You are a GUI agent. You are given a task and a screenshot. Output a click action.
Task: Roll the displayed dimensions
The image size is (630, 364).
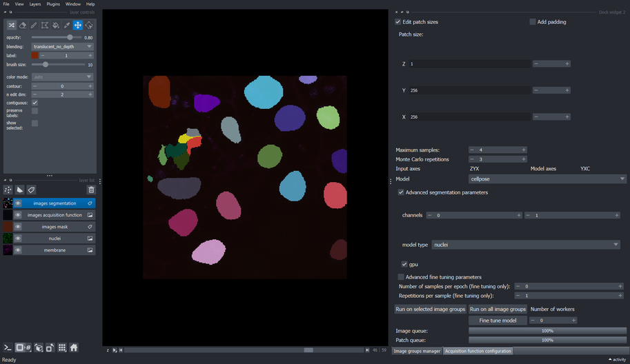(x=39, y=347)
